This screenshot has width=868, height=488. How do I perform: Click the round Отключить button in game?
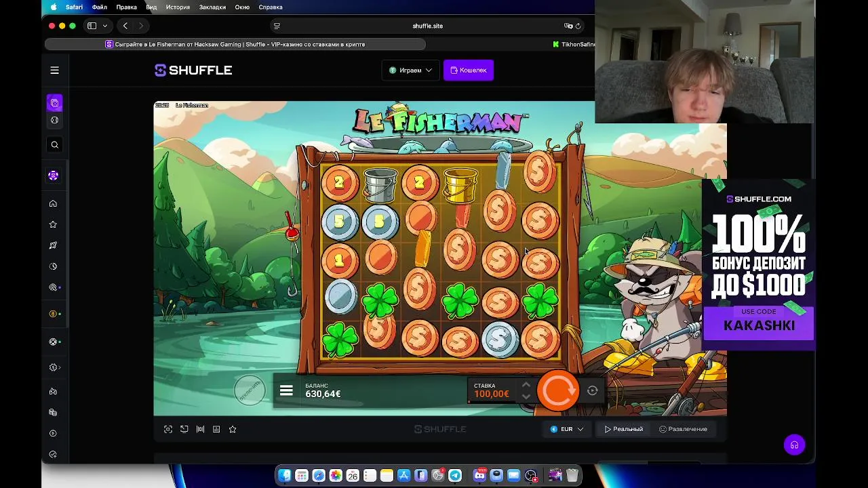click(x=249, y=391)
